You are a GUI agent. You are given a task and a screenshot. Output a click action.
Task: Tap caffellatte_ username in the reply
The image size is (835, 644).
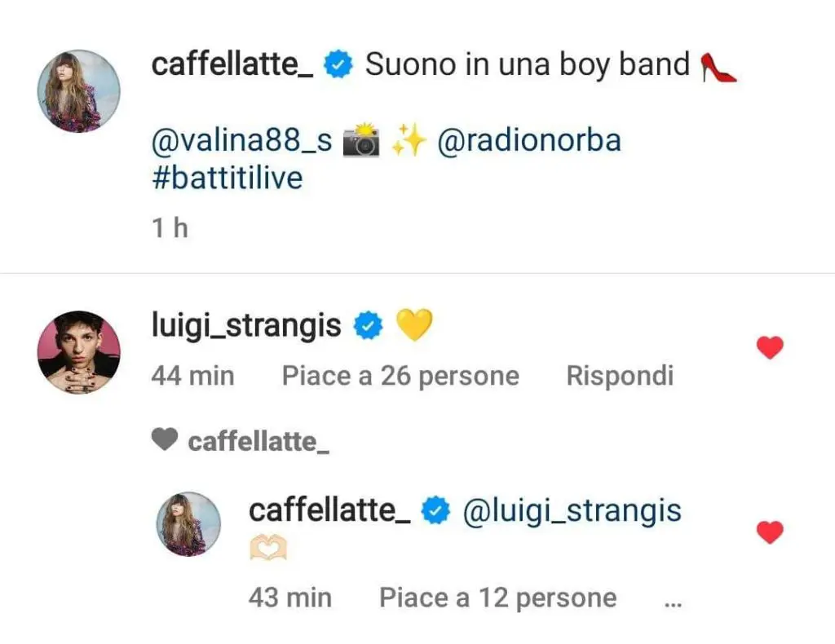point(329,510)
